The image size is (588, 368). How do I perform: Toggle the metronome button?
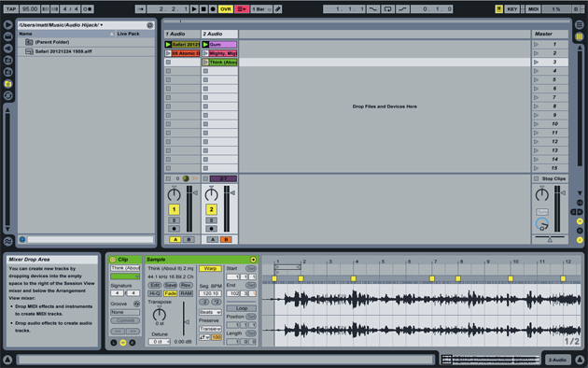(88, 9)
